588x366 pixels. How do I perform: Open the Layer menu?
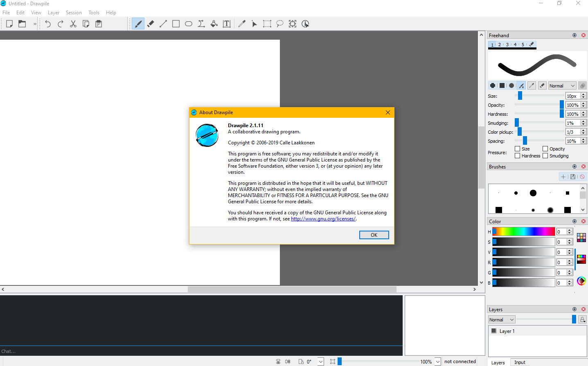pos(54,13)
